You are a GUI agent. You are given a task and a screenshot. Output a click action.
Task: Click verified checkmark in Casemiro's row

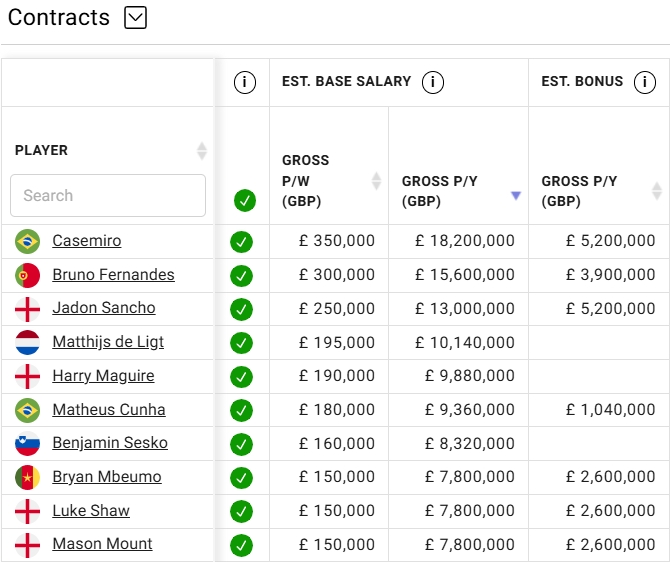coord(241,242)
